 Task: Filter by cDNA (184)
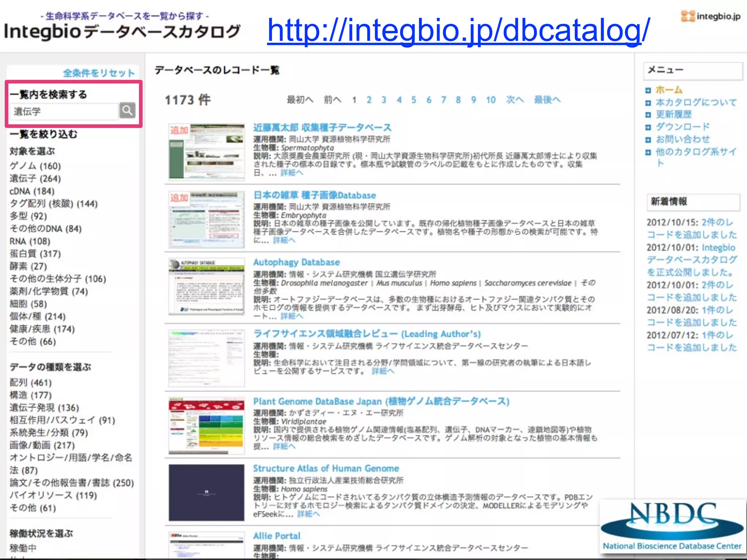point(32,191)
